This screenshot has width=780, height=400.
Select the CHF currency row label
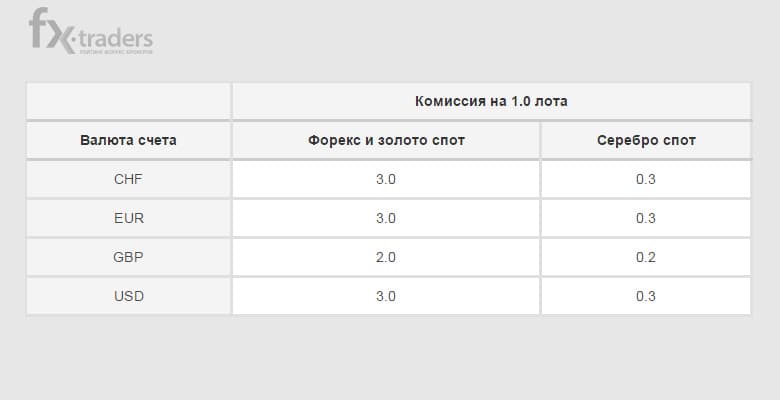click(128, 179)
